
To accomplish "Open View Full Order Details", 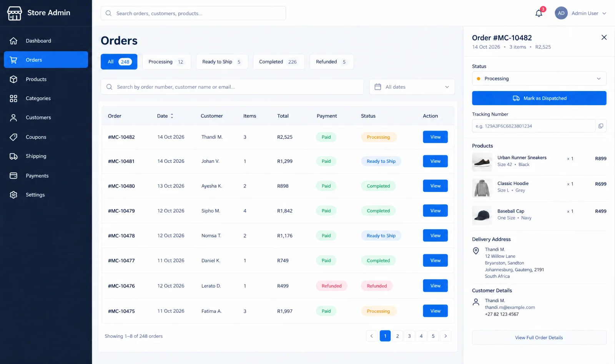I will [539, 338].
